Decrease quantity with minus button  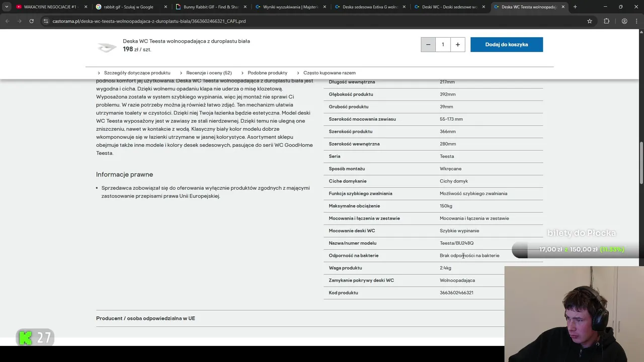click(x=428, y=44)
